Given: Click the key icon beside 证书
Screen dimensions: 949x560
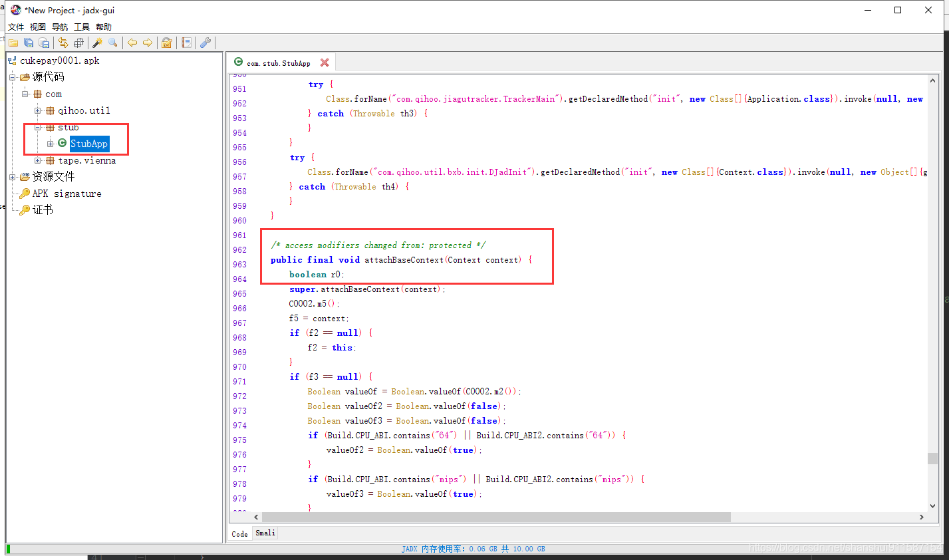Looking at the screenshot, I should click(x=25, y=210).
